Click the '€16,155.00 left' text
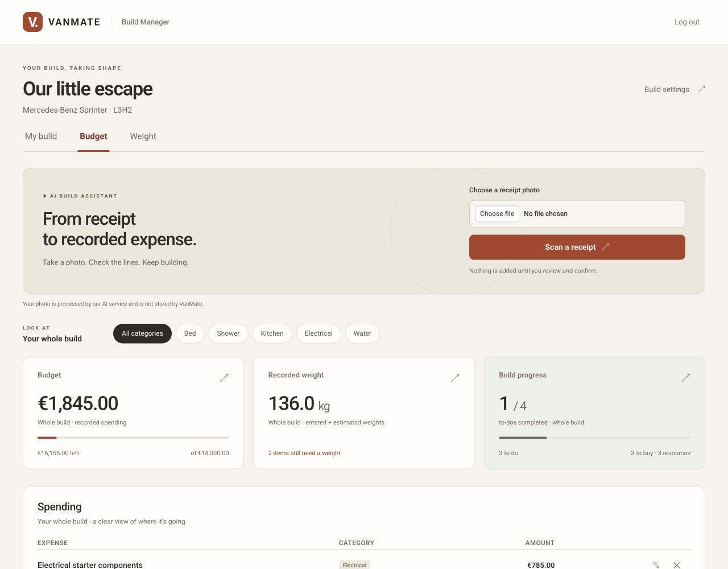Image resolution: width=728 pixels, height=569 pixels. point(58,453)
